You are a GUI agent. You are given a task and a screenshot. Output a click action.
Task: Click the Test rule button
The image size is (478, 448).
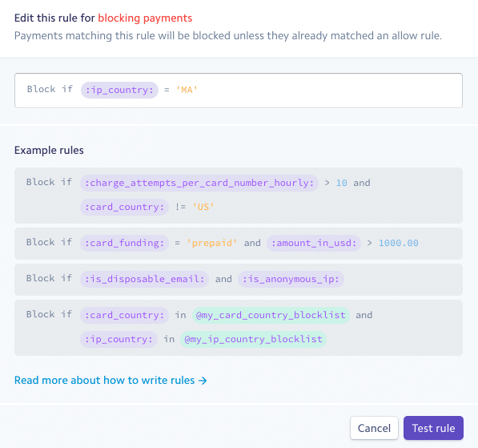tap(433, 428)
